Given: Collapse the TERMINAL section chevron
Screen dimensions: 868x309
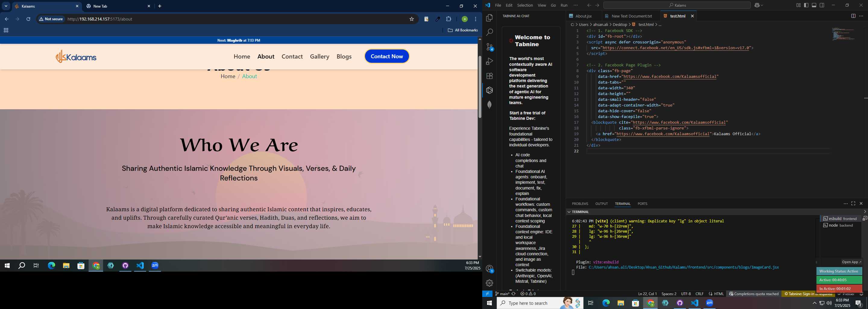Looking at the screenshot, I should tap(569, 212).
